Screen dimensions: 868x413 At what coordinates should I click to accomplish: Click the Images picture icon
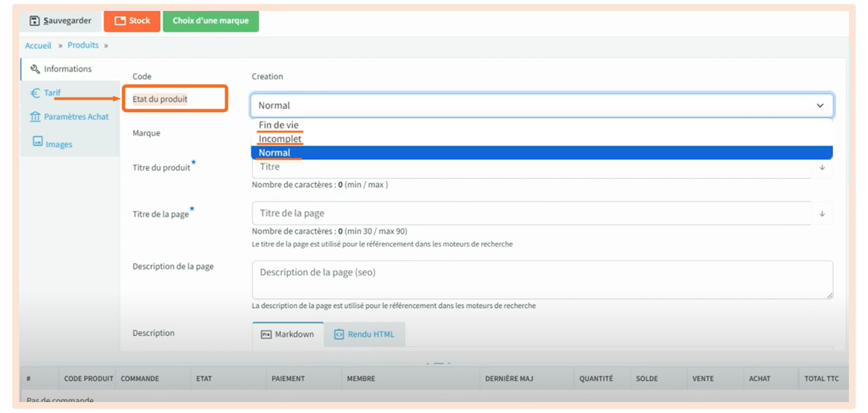coord(38,142)
